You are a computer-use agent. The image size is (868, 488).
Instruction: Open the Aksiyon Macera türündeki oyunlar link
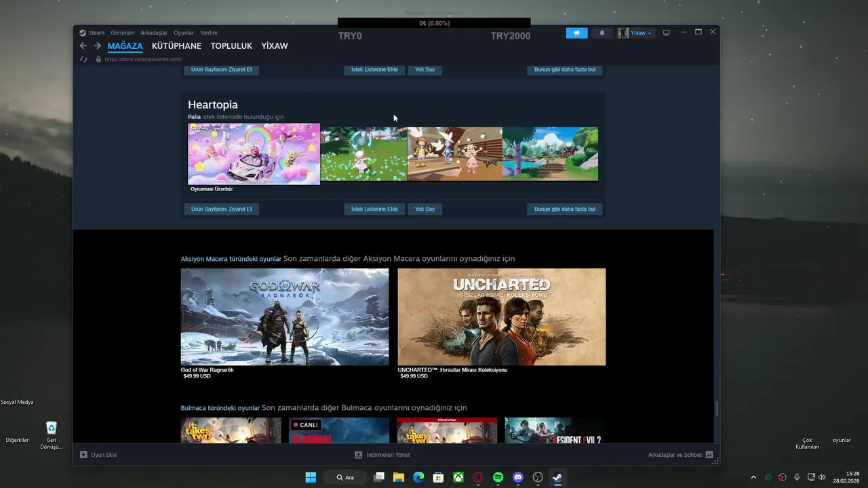[x=231, y=259]
